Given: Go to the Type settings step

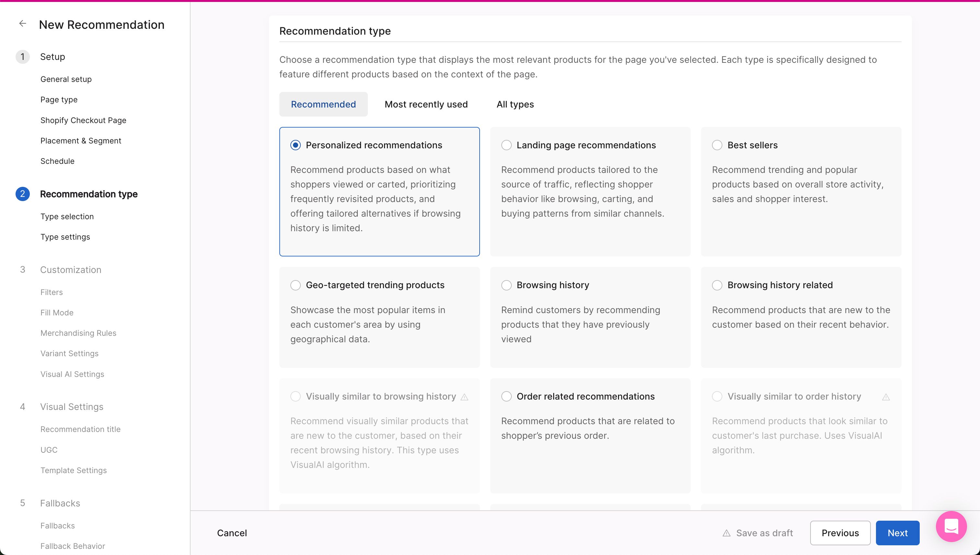Looking at the screenshot, I should 65,237.
